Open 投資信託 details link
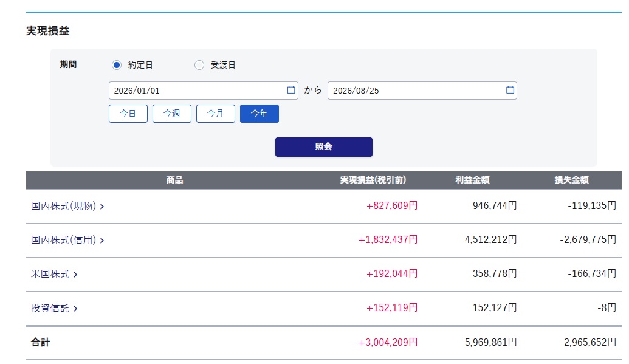Viewport: 629px width, 364px height. (x=54, y=309)
